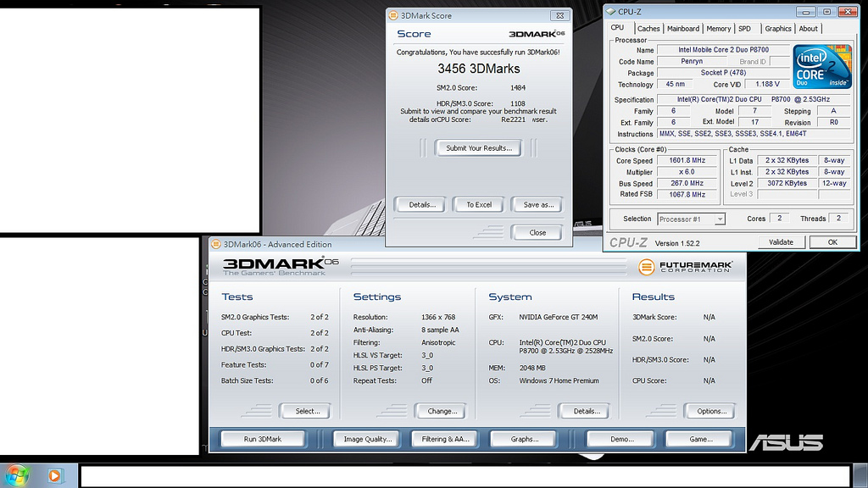Viewport: 868px width, 488px height.
Task: Click Feature Tests count 0 of 7
Action: click(x=320, y=364)
